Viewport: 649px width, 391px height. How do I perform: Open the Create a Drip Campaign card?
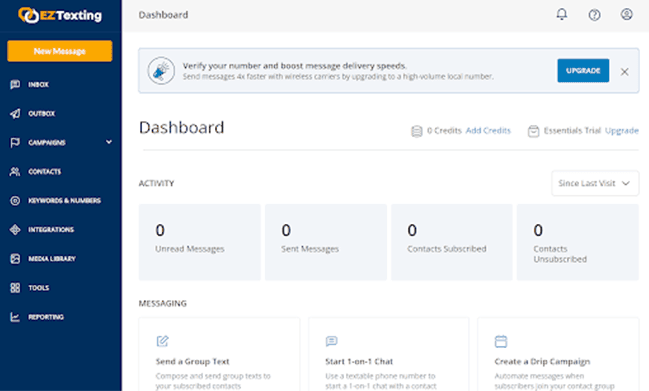coord(558,354)
